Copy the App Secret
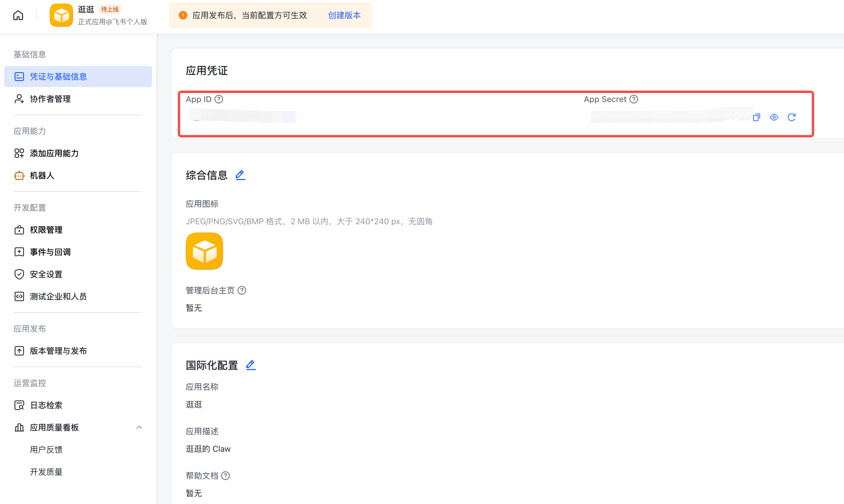Image resolution: width=844 pixels, height=504 pixels. point(756,117)
